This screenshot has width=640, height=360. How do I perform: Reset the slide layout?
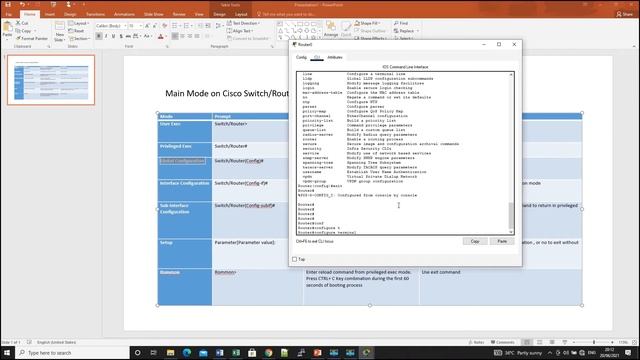[x=76, y=31]
